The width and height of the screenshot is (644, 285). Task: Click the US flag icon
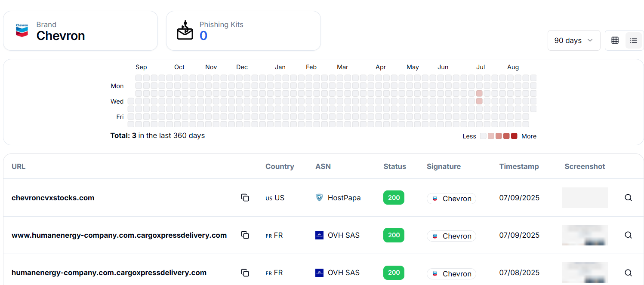269,198
